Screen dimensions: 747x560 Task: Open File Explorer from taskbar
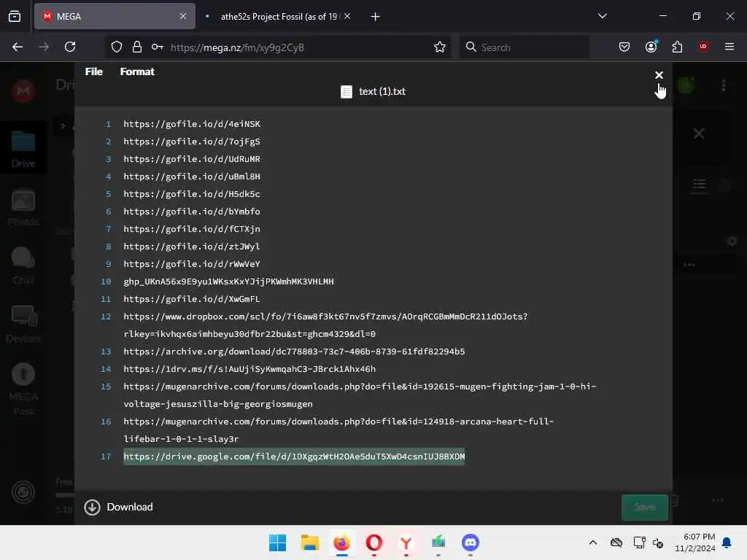309,542
